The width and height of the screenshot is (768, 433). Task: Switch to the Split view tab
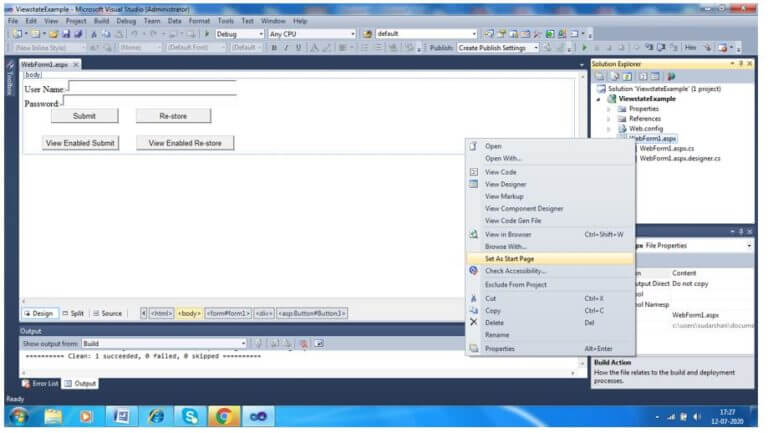(73, 313)
